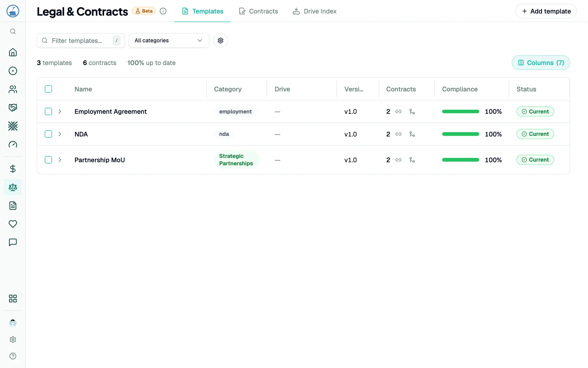Open the dollar sign finance icon
This screenshot has width=588, height=368.
pos(13,169)
